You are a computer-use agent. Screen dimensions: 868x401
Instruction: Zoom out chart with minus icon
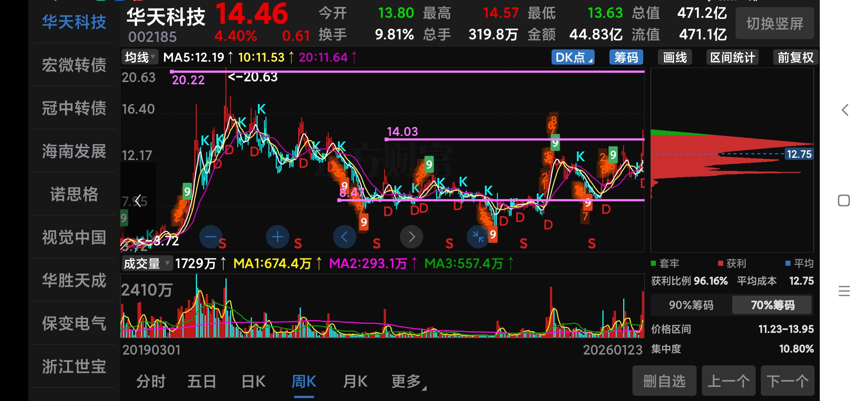coord(211,237)
